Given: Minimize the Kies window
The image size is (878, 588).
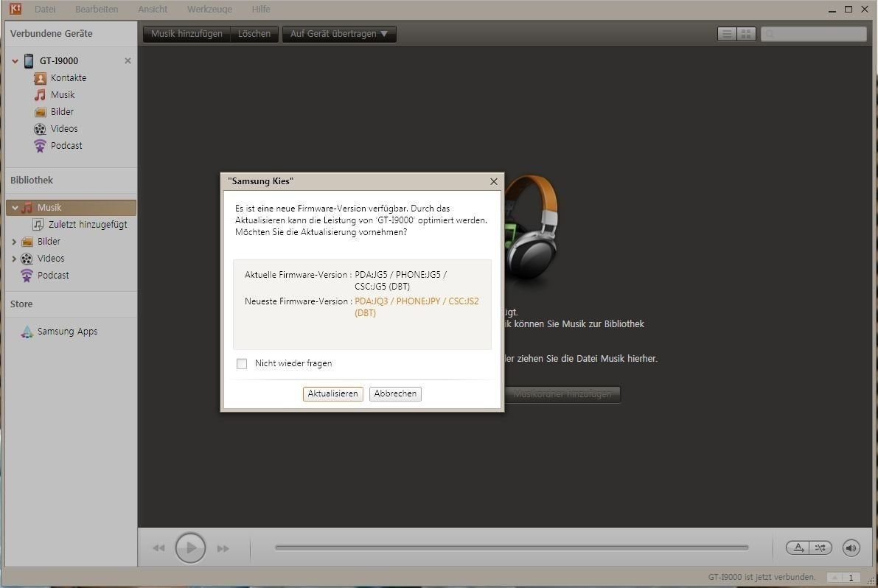Looking at the screenshot, I should coord(832,10).
